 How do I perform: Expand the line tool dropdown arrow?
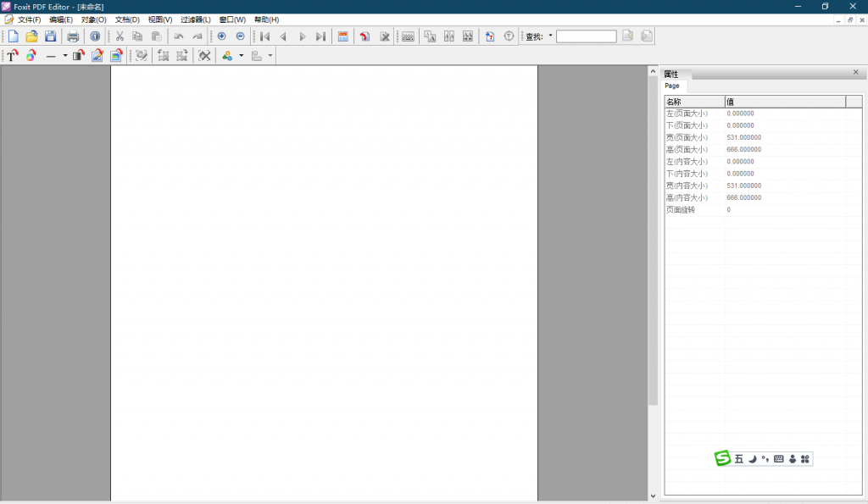64,55
